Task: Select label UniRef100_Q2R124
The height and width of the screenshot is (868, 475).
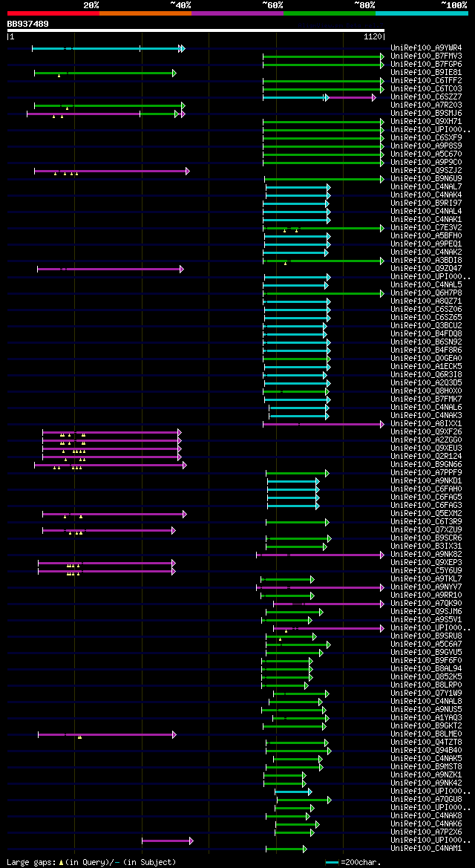Action: pyautogui.click(x=426, y=457)
